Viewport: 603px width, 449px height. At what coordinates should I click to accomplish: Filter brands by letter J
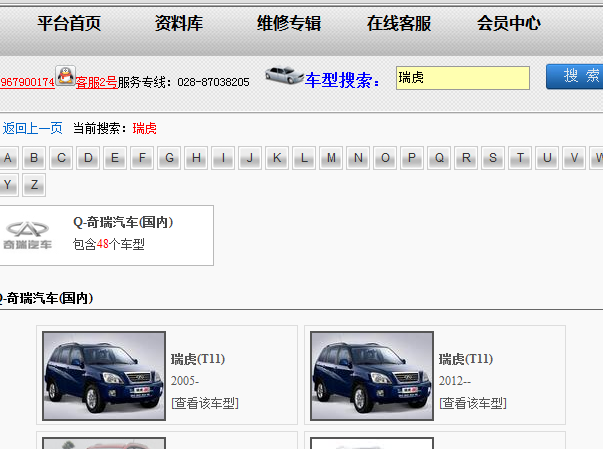(x=250, y=158)
